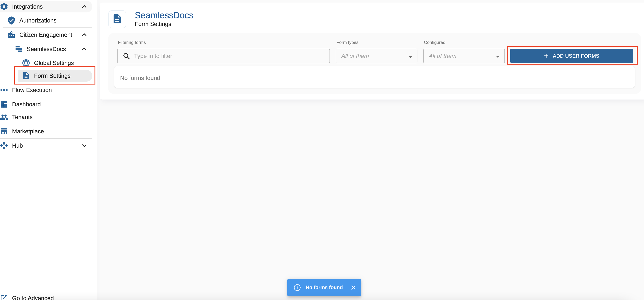Click the Authorizations shield icon
This screenshot has height=300, width=644.
[x=11, y=20]
